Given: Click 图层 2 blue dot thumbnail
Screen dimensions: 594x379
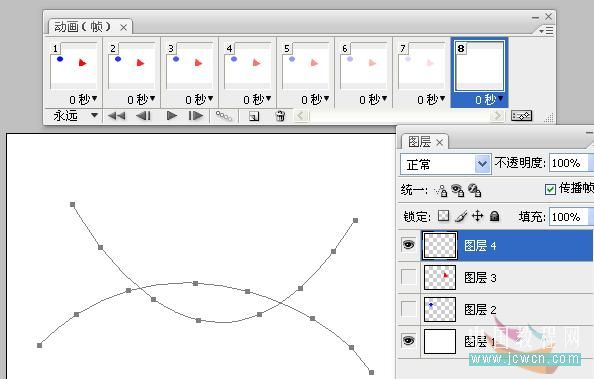Looking at the screenshot, I should click(440, 309).
